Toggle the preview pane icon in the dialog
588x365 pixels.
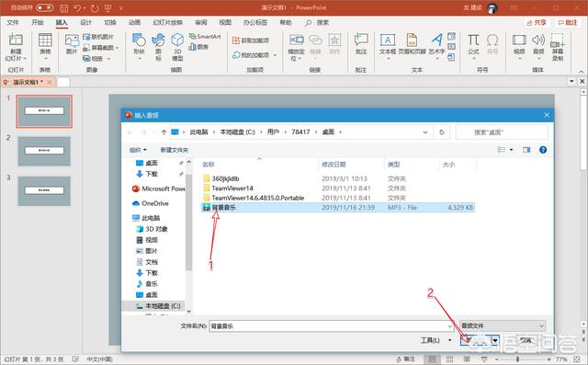point(526,150)
